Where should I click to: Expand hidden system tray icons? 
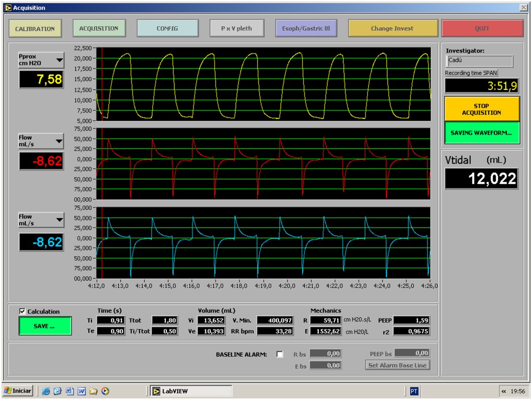click(504, 391)
